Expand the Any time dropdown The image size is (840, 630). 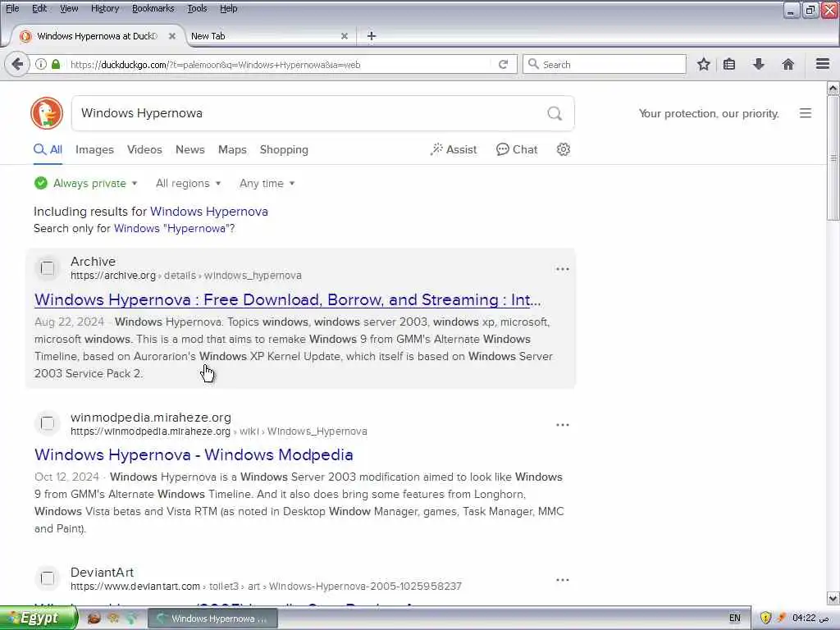pyautogui.click(x=267, y=183)
